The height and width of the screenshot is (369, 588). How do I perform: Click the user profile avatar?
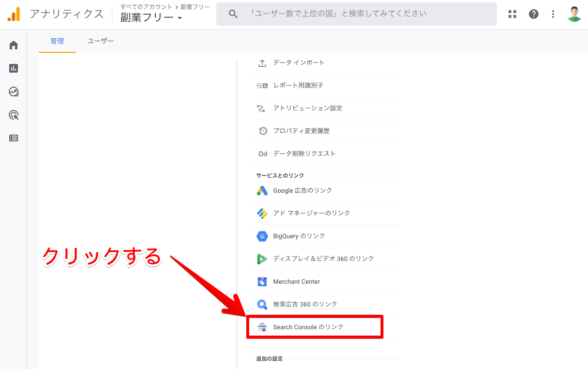574,14
